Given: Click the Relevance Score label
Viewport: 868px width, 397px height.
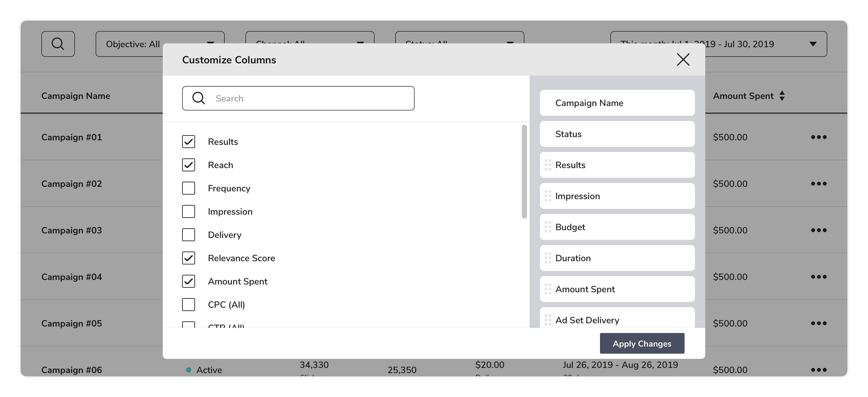Looking at the screenshot, I should [241, 258].
